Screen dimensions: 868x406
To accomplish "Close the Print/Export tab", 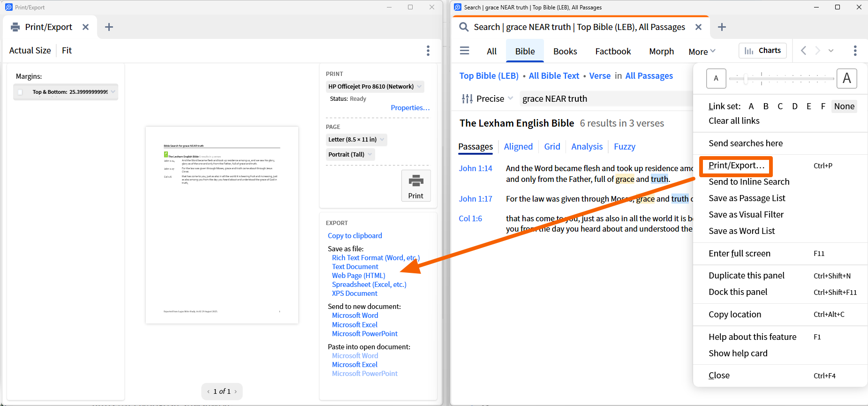I will (86, 27).
